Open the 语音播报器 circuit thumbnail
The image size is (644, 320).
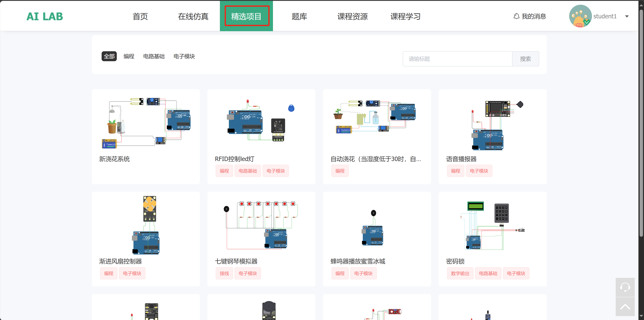tap(492, 125)
